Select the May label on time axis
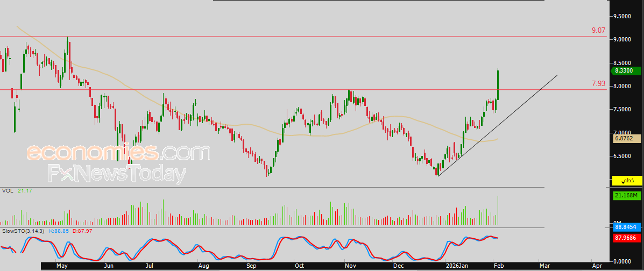Screen dimensions: 644x271 tap(61, 266)
